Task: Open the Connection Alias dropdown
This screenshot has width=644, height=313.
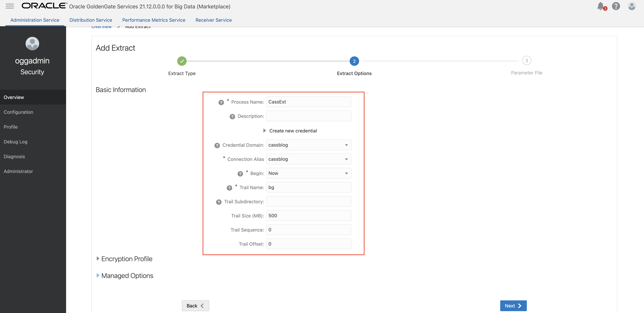Action: coord(309,159)
